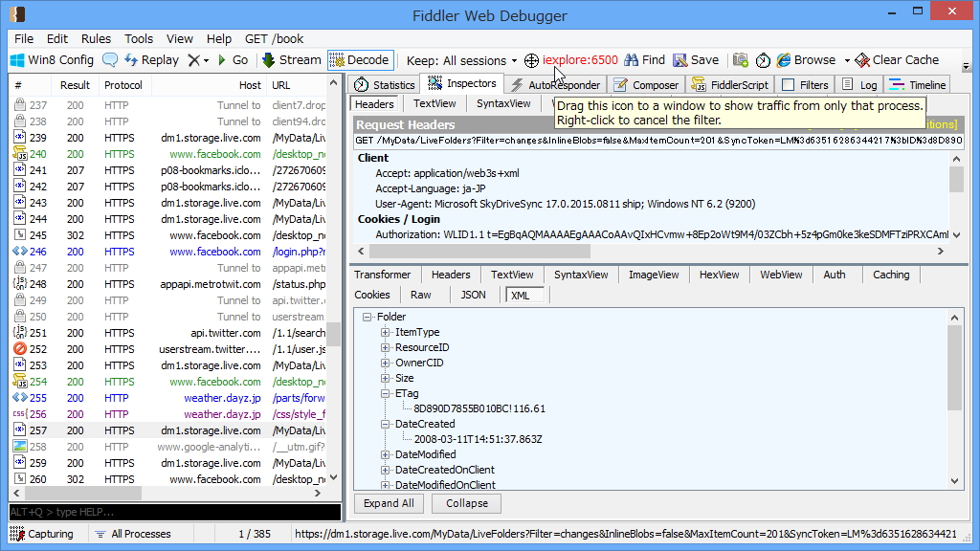Toggle Capturing in status bar

(42, 534)
